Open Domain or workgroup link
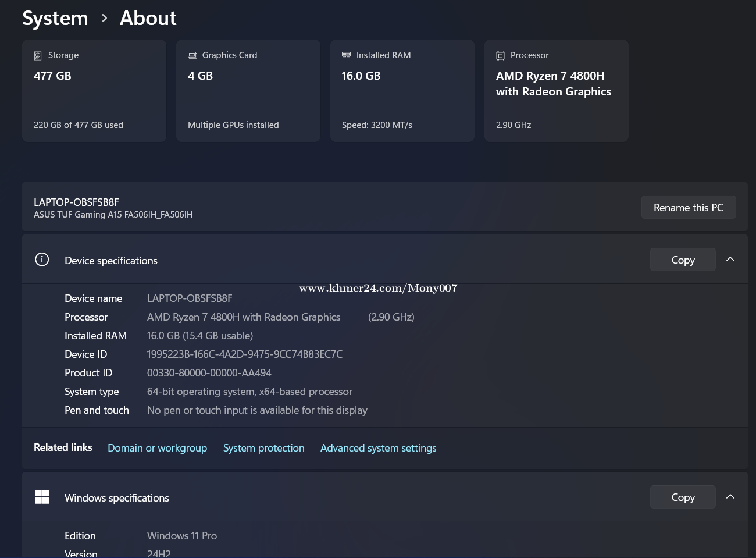 pyautogui.click(x=157, y=448)
